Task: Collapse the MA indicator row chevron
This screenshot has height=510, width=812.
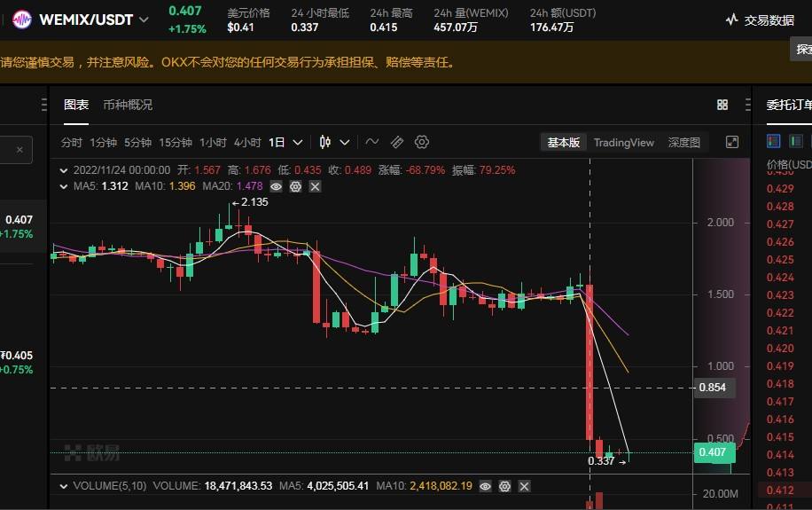Action: [x=64, y=186]
